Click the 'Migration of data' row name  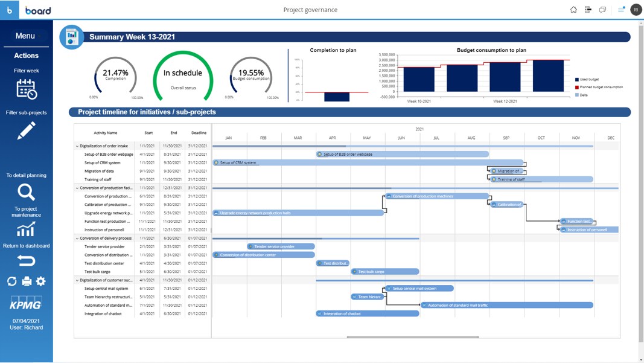click(x=99, y=171)
